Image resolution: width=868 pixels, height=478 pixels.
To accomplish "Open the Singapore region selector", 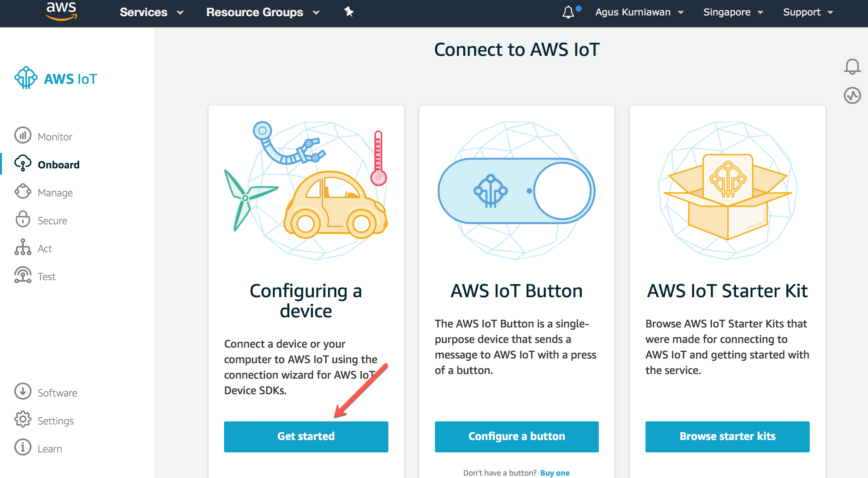I will click(733, 12).
